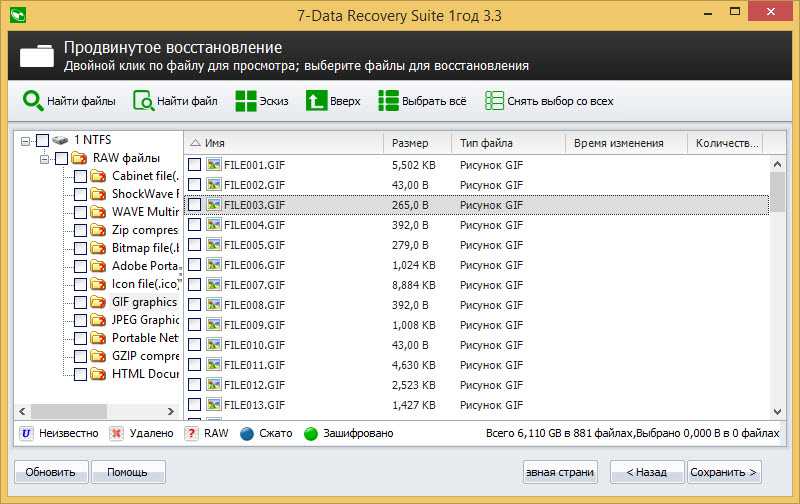Screen dimensions: 800x504
Task: Click the Найти файл search icon
Action: pos(143,100)
